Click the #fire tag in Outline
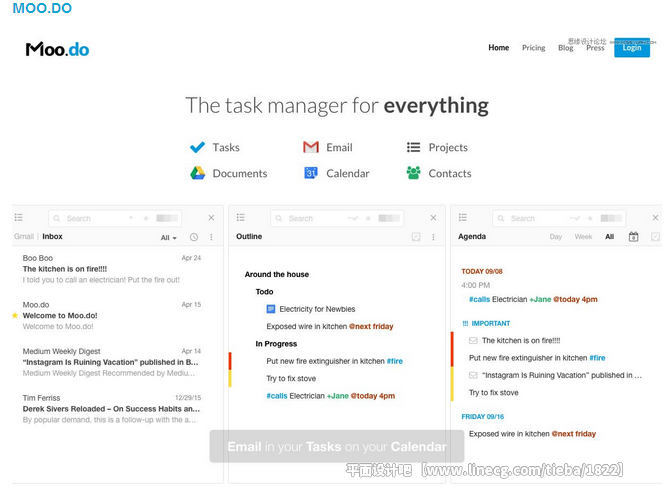664x489 pixels. (395, 361)
